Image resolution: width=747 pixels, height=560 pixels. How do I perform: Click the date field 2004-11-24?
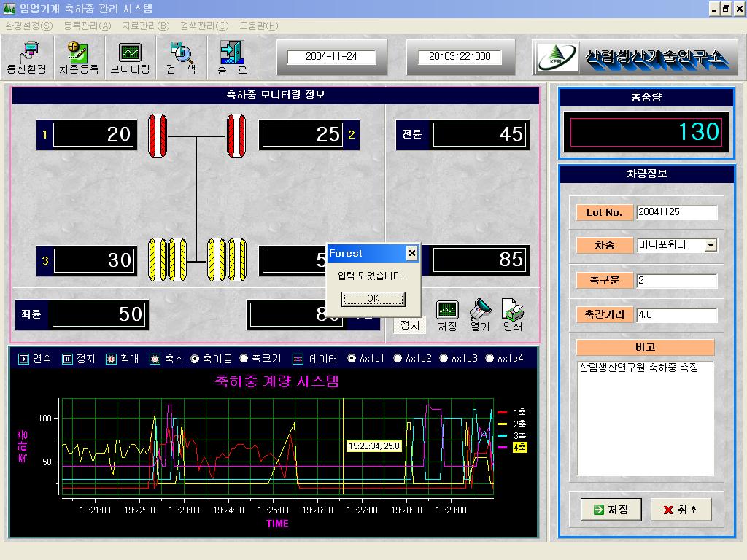pyautogui.click(x=332, y=57)
